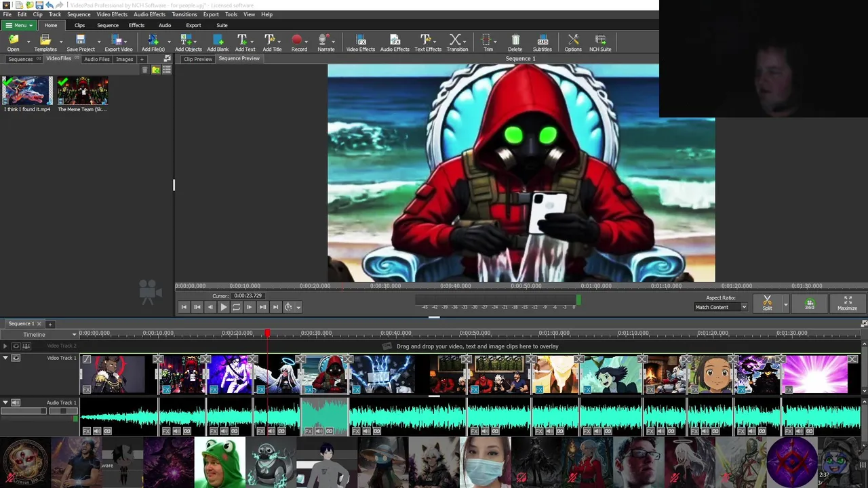The height and width of the screenshot is (488, 868).
Task: Click the red timeline playhead marker
Action: point(267,333)
